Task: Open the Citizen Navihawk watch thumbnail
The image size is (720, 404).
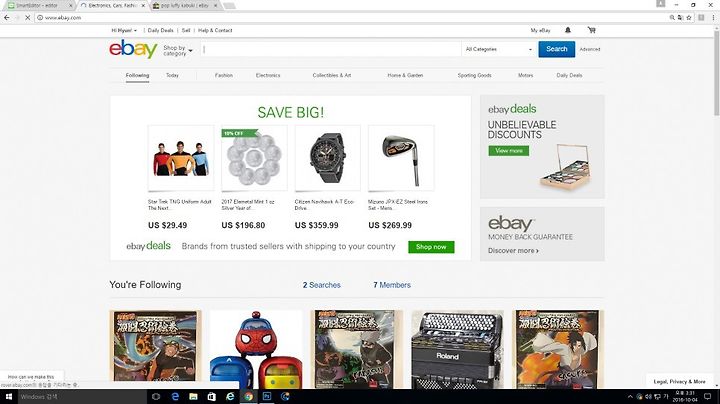Action: click(327, 157)
